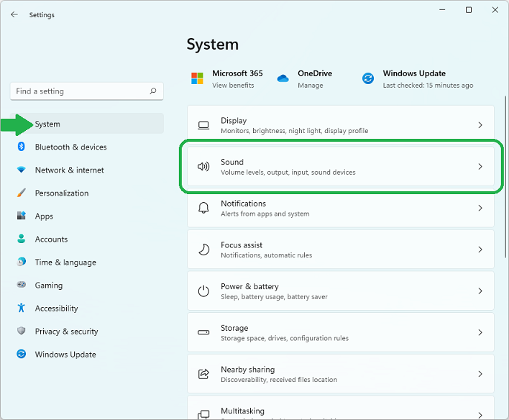This screenshot has width=509, height=420.
Task: Expand the Power & battery chevron
Action: click(480, 291)
